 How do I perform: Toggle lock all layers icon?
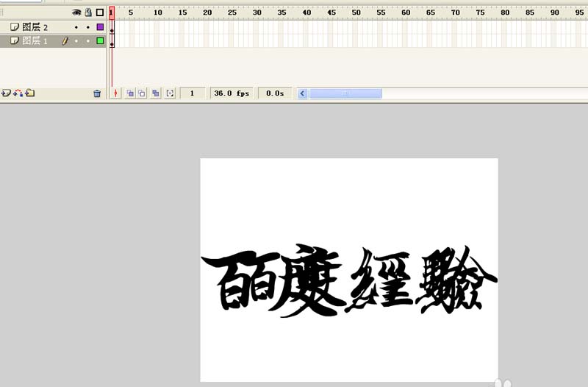[x=88, y=13]
